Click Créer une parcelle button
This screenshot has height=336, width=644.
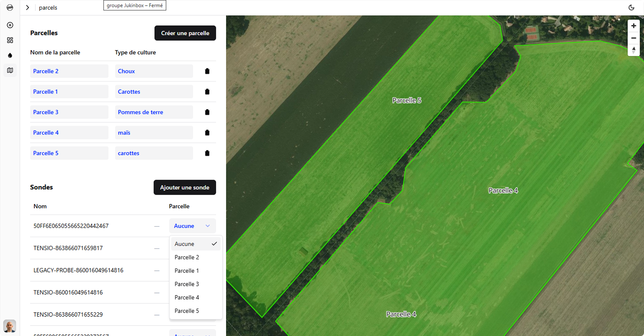[185, 33]
